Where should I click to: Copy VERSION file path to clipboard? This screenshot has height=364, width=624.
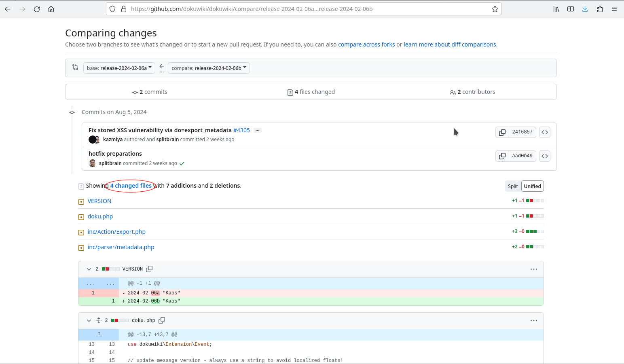pos(149,269)
